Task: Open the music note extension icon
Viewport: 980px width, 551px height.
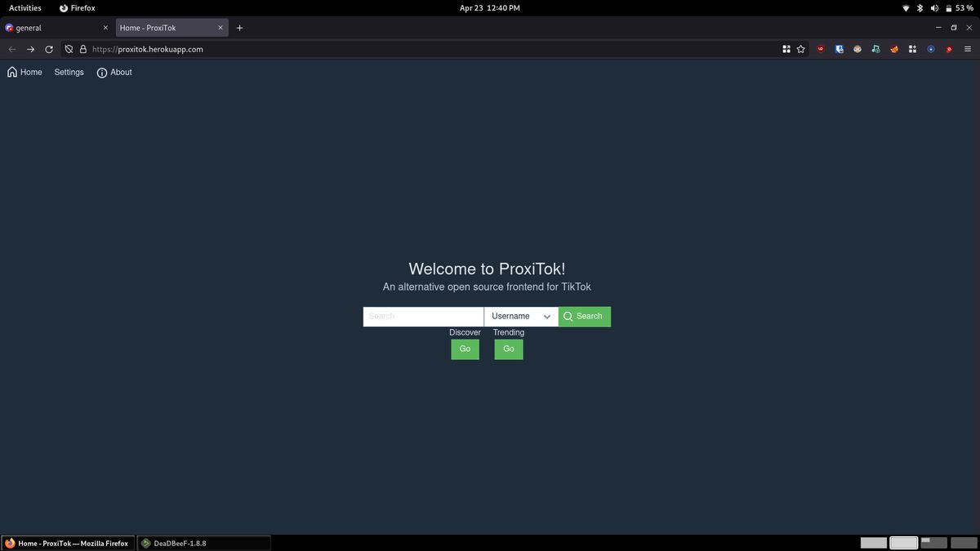Action: pos(875,49)
